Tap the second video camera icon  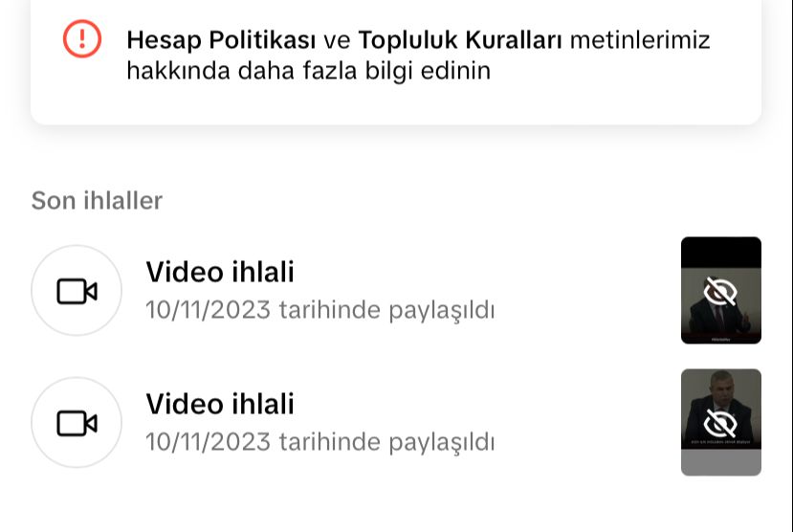tap(77, 423)
